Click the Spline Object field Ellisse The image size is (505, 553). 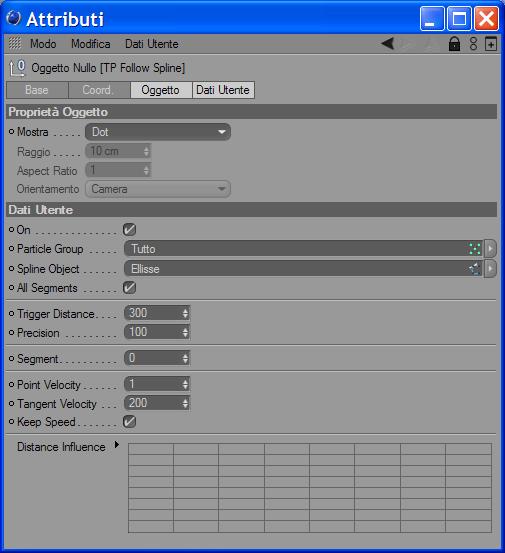(303, 269)
